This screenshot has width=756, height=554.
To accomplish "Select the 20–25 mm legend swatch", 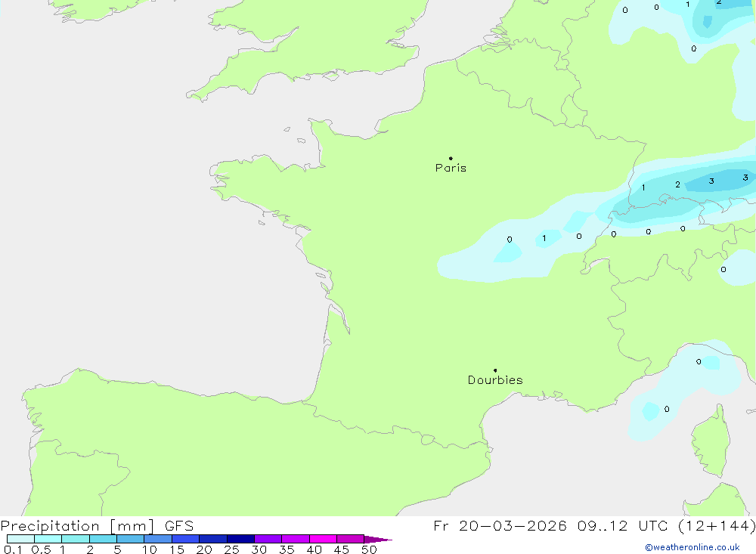I will coord(213,539).
